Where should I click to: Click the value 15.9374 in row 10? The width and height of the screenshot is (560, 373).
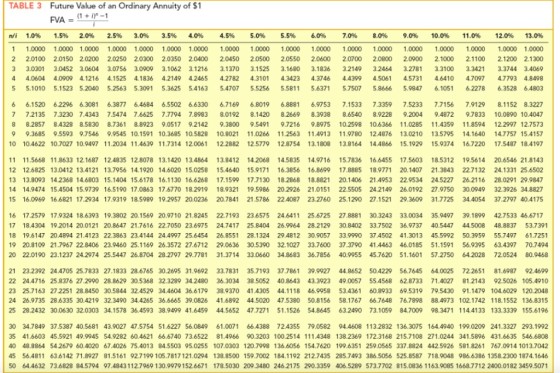tap(442, 144)
